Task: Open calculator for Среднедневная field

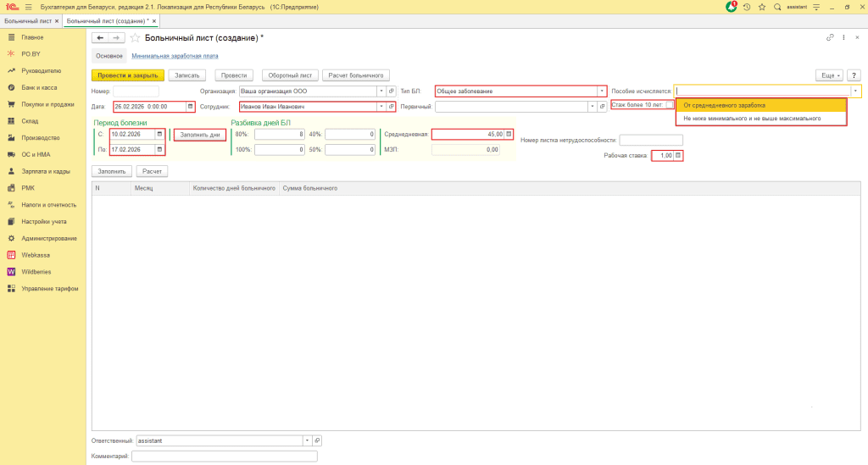Action: click(x=509, y=134)
